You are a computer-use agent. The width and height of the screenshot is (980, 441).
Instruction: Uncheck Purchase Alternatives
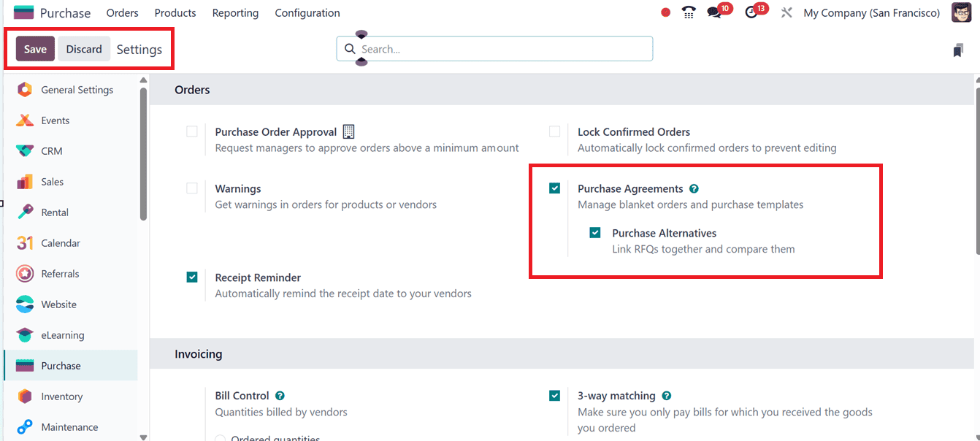[x=595, y=232]
